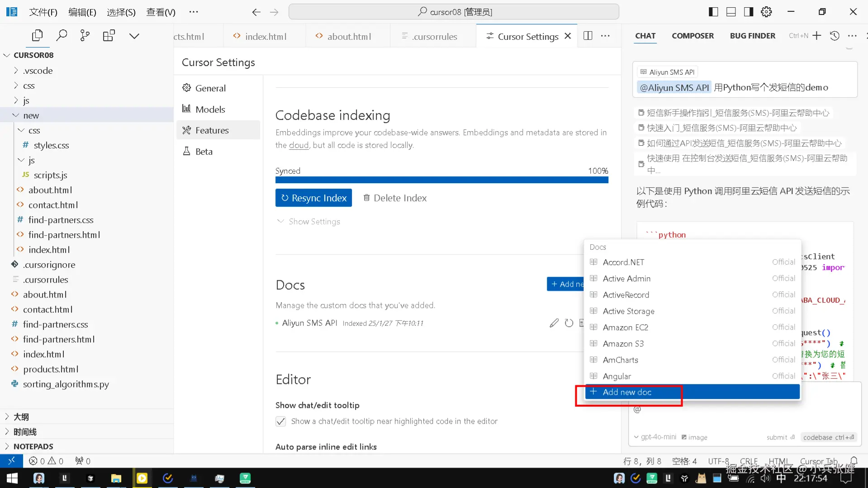
Task: Open the gpt-4o-mini model dropdown
Action: pos(655,437)
